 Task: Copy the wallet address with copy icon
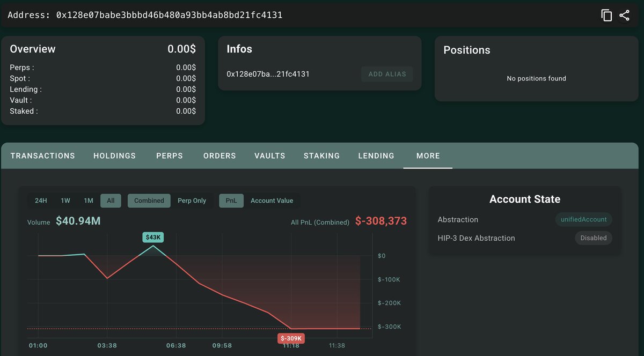606,15
